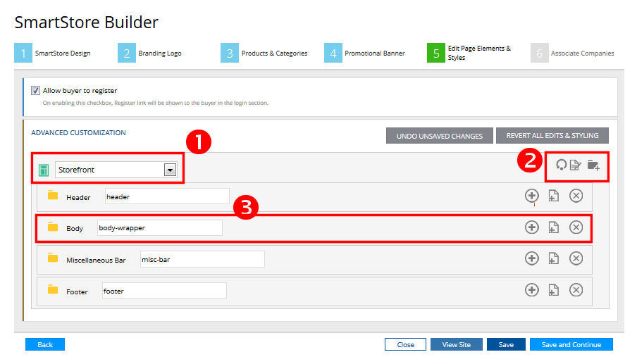Viewport: 637px width, 364px height.
Task: Add element to Header row with plus icon
Action: coord(532,196)
